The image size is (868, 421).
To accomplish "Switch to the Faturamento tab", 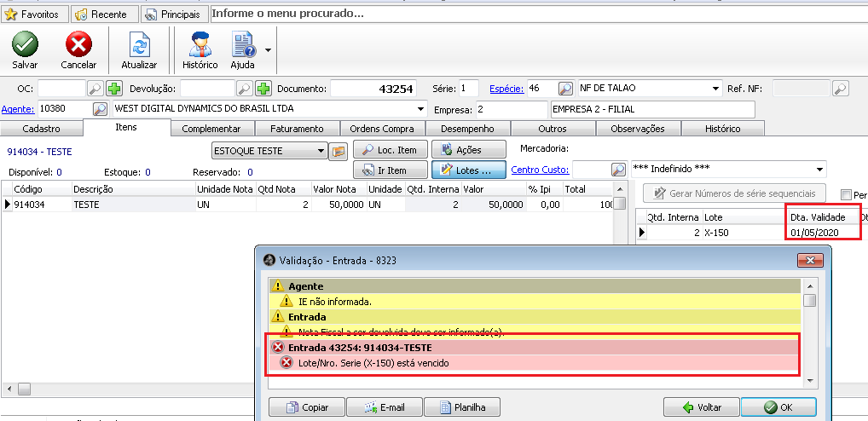I will point(298,129).
